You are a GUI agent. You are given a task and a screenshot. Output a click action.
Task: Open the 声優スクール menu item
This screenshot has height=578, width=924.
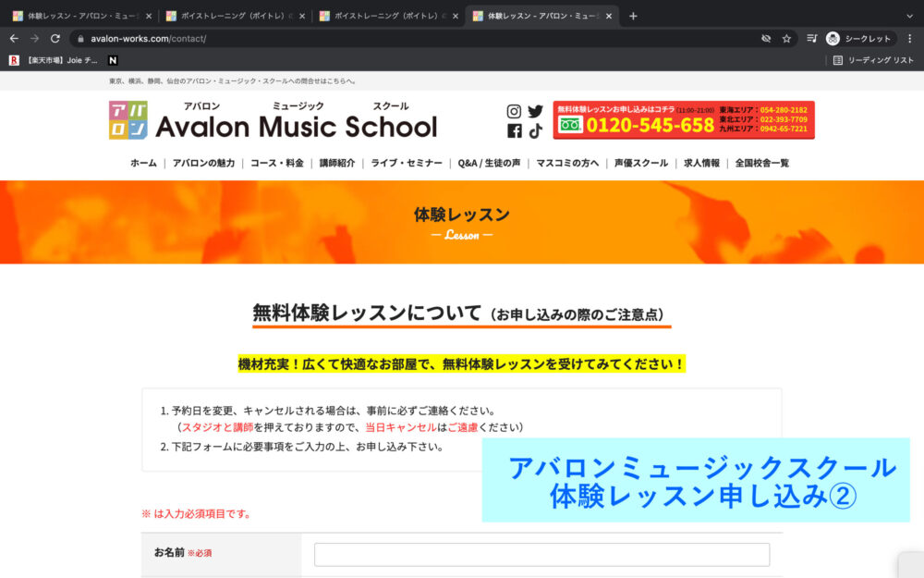click(641, 163)
